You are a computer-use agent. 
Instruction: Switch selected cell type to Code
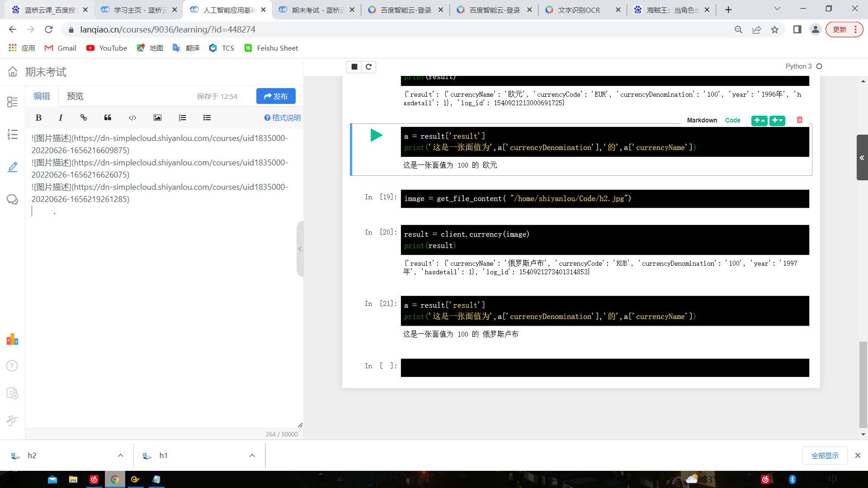click(732, 120)
